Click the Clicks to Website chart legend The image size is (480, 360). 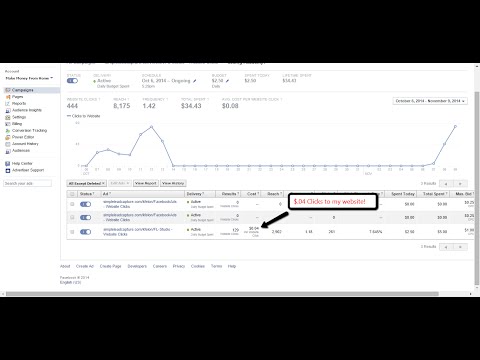[83, 116]
